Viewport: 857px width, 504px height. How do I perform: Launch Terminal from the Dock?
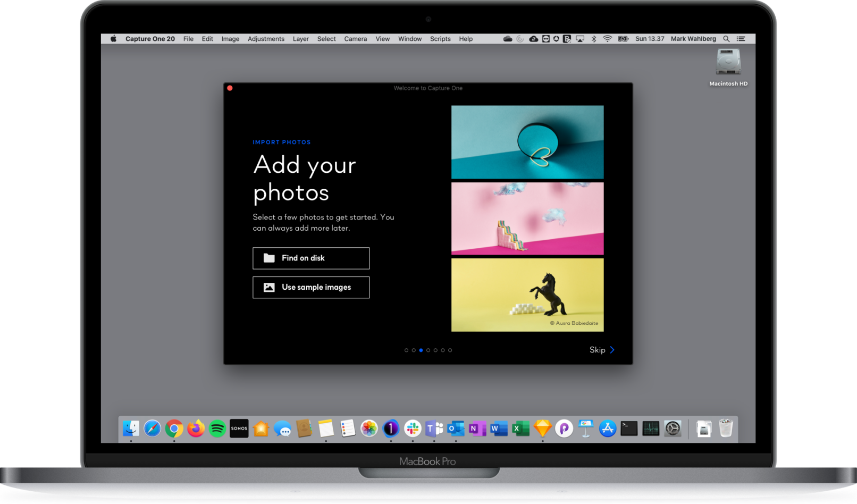pyautogui.click(x=629, y=429)
